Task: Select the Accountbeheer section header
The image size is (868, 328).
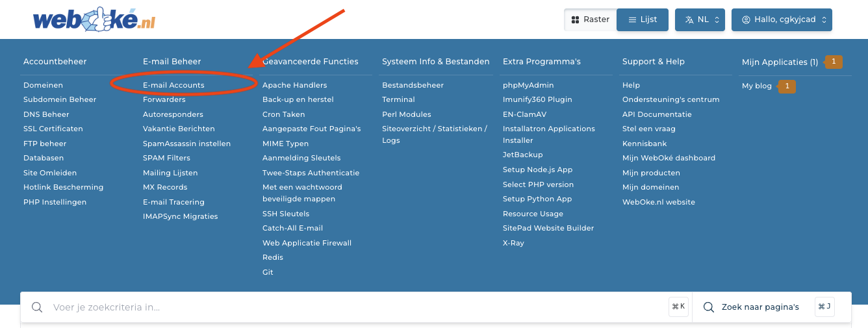Action: [x=55, y=62]
